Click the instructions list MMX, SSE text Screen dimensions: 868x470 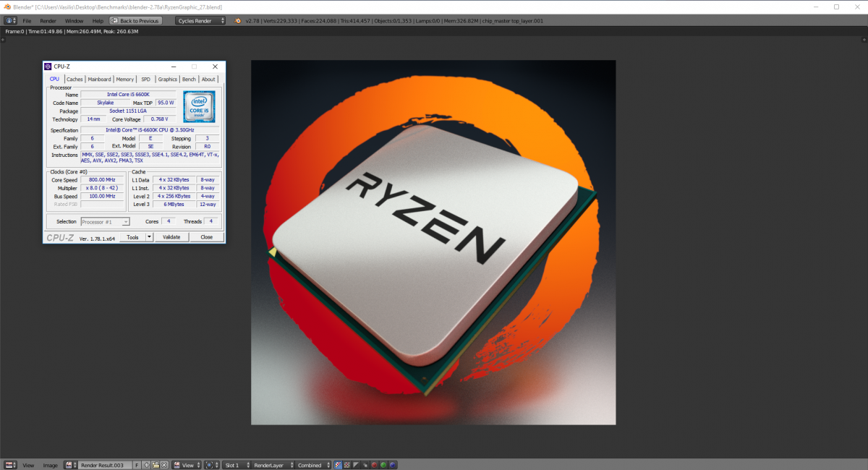pyautogui.click(x=150, y=158)
